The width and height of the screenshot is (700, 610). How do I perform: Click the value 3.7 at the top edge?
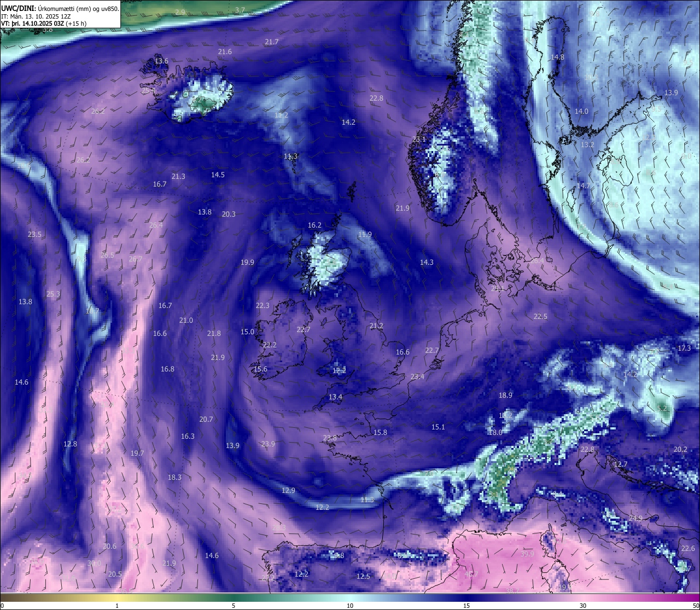(240, 10)
